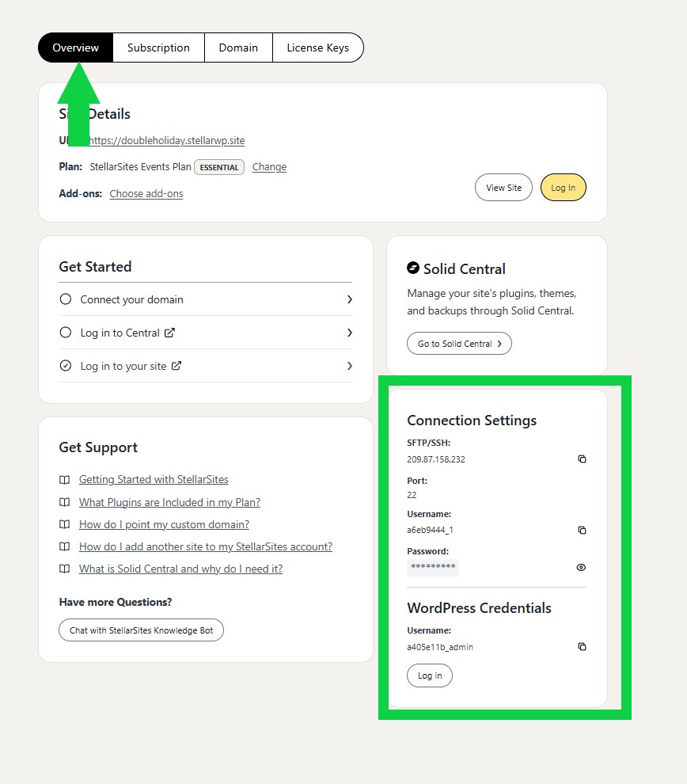The width and height of the screenshot is (687, 784).
Task: Check the Connect your domain circle
Action: (x=65, y=299)
